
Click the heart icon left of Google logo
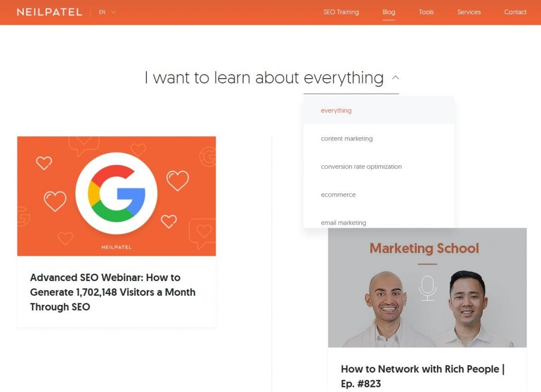[55, 201]
